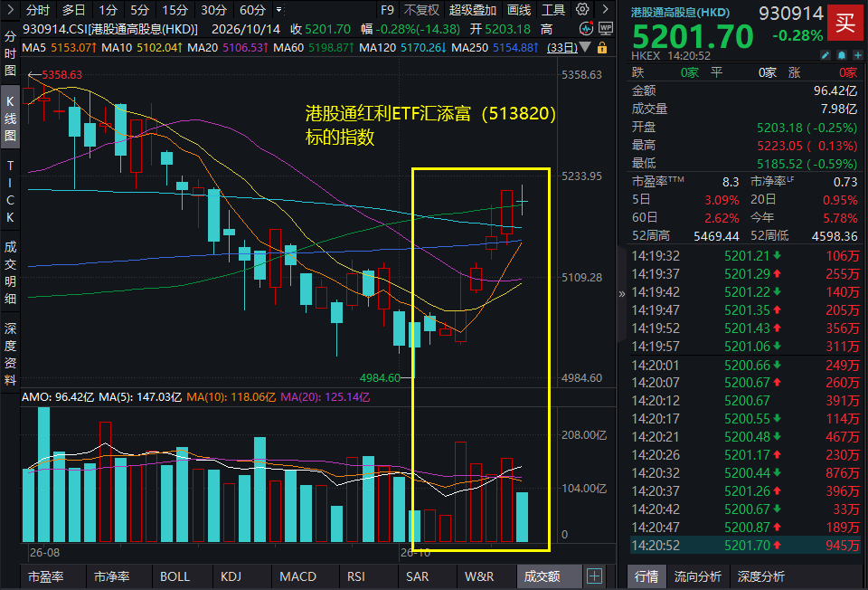Select 市盈率 indicator tab
This screenshot has width=868, height=590.
46,576
